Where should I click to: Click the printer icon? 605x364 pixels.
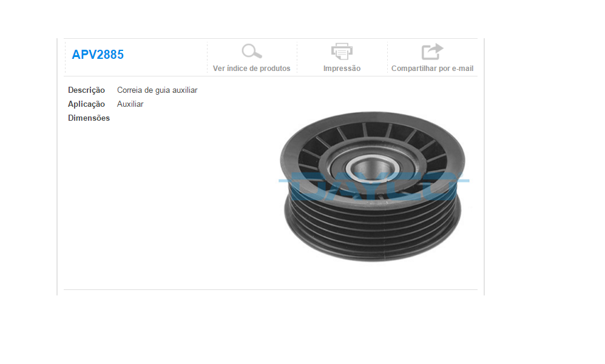point(342,52)
